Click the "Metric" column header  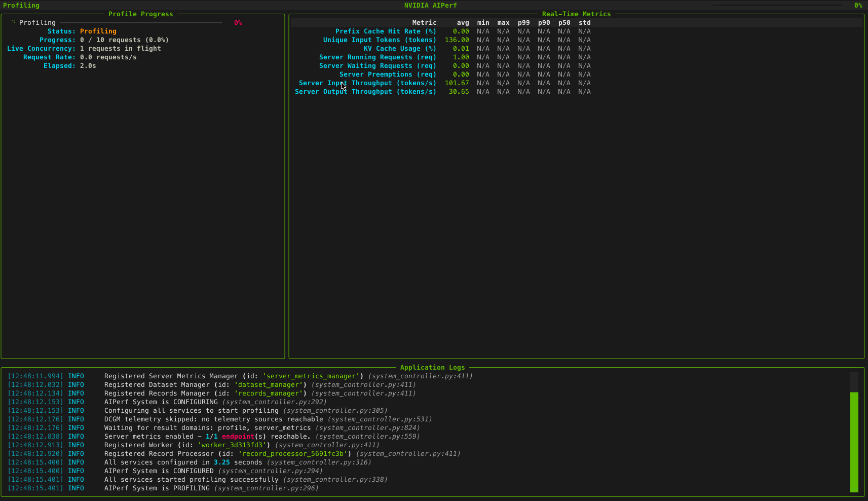pyautogui.click(x=425, y=23)
